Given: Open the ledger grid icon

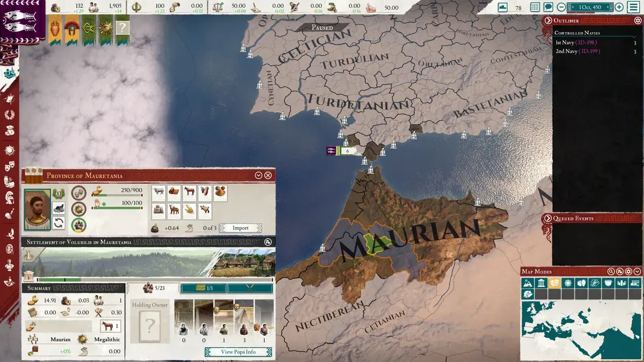Looking at the screenshot, I should pos(535,7).
